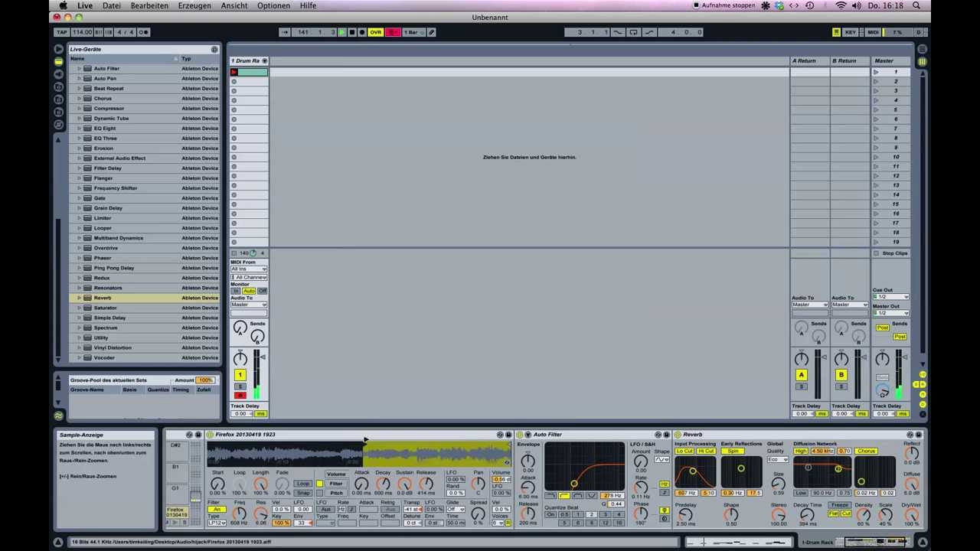Expand the Reverb browser entry
The image size is (980, 551).
pos(79,298)
